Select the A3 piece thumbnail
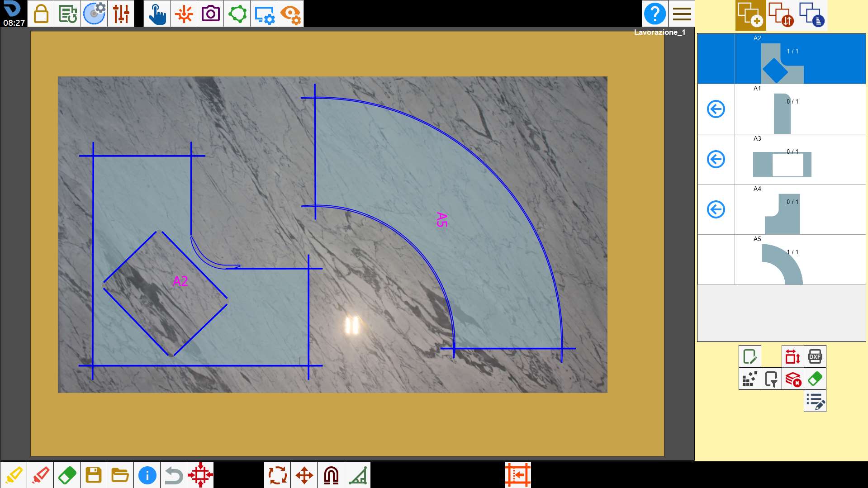 tap(782, 164)
